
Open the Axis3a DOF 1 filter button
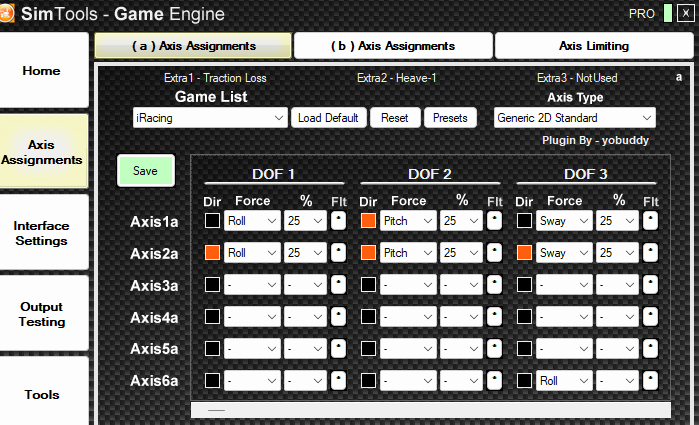tap(338, 285)
